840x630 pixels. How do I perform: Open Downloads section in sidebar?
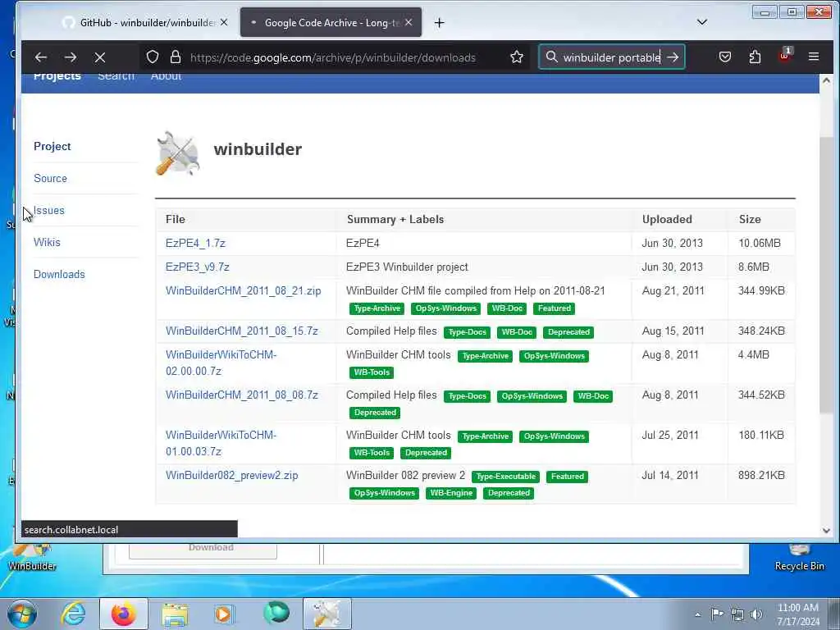click(59, 274)
